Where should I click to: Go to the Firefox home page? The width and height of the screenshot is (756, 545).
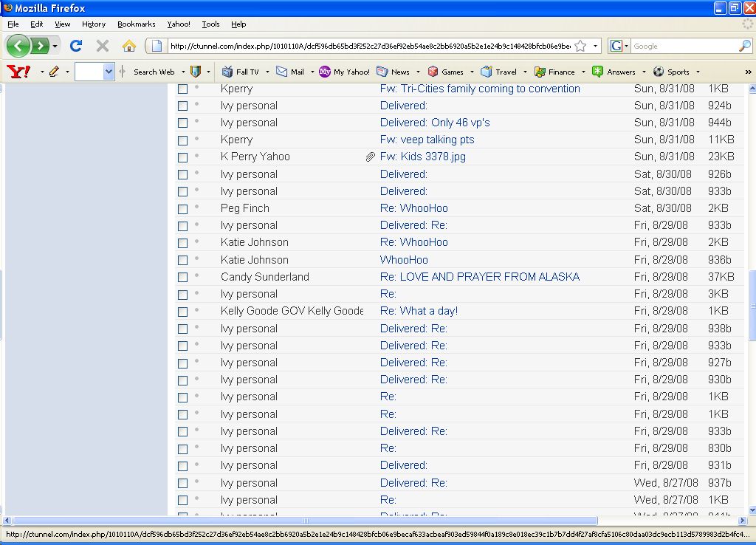tap(129, 46)
